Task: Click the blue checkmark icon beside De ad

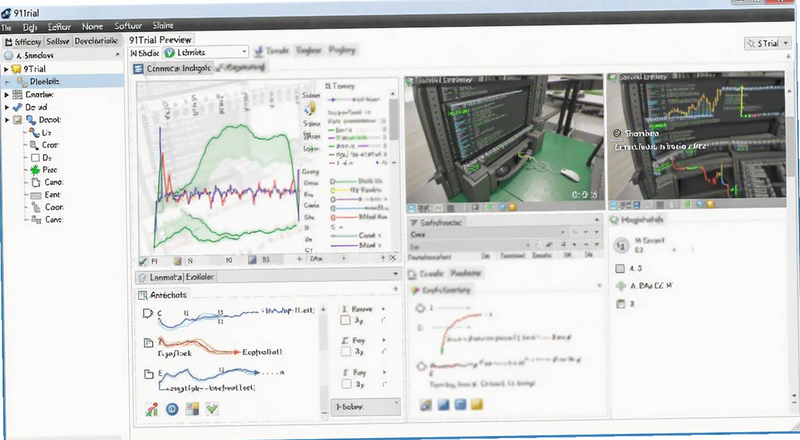Action: point(17,107)
